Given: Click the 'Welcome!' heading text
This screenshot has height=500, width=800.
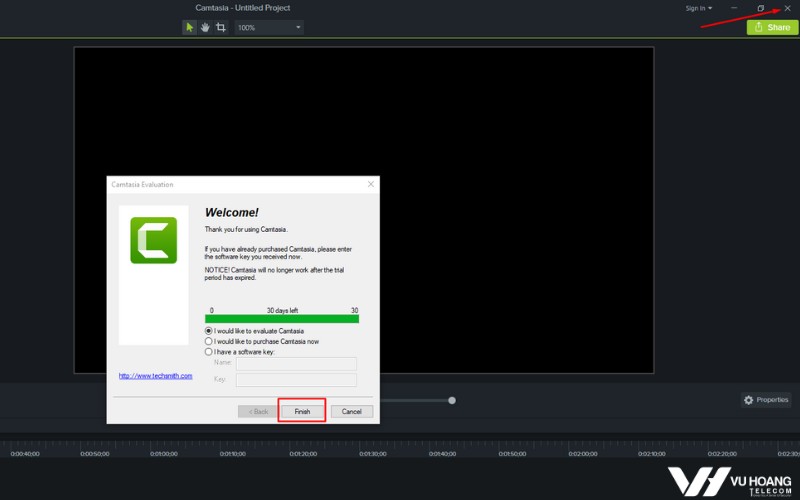Looking at the screenshot, I should click(232, 213).
